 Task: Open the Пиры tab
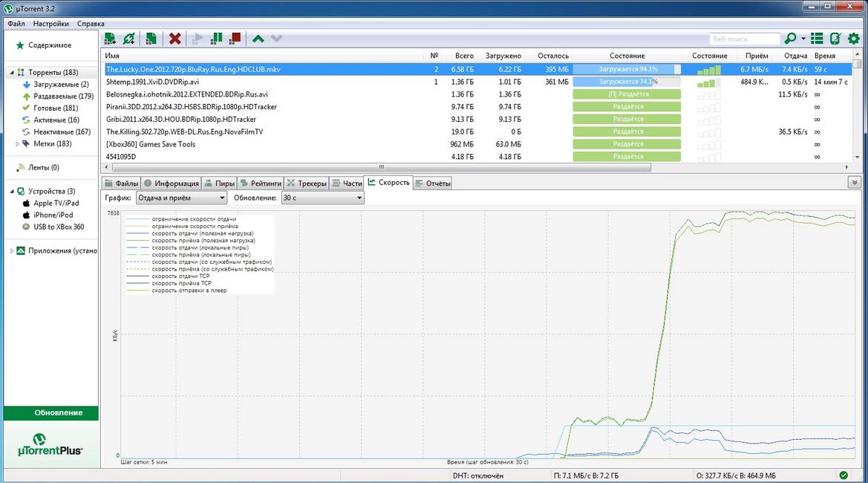pos(219,184)
